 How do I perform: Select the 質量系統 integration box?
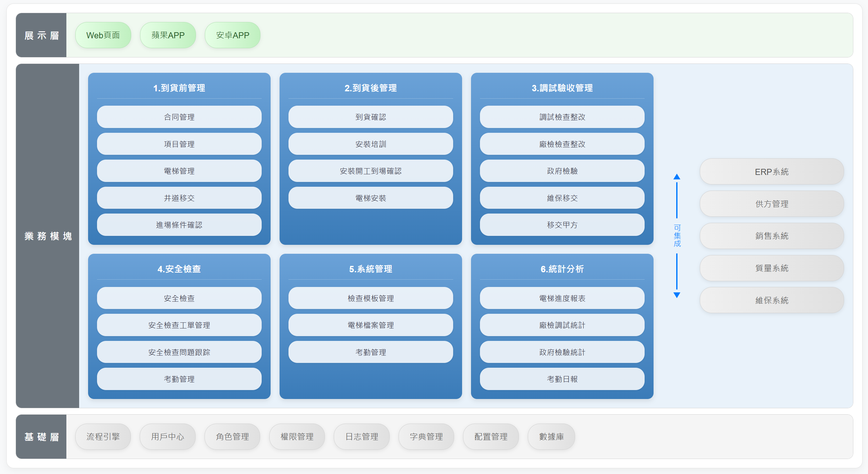[x=771, y=268]
